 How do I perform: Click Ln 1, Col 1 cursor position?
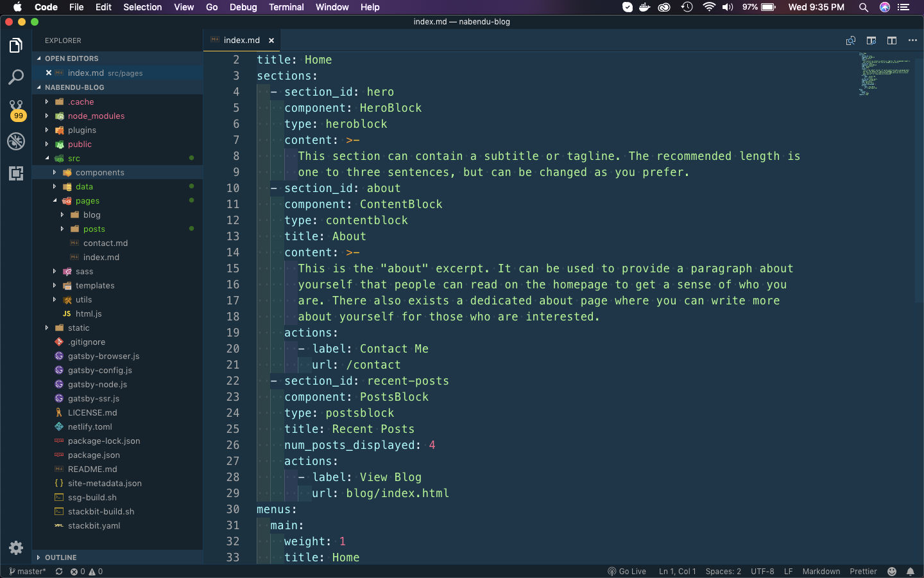click(677, 572)
